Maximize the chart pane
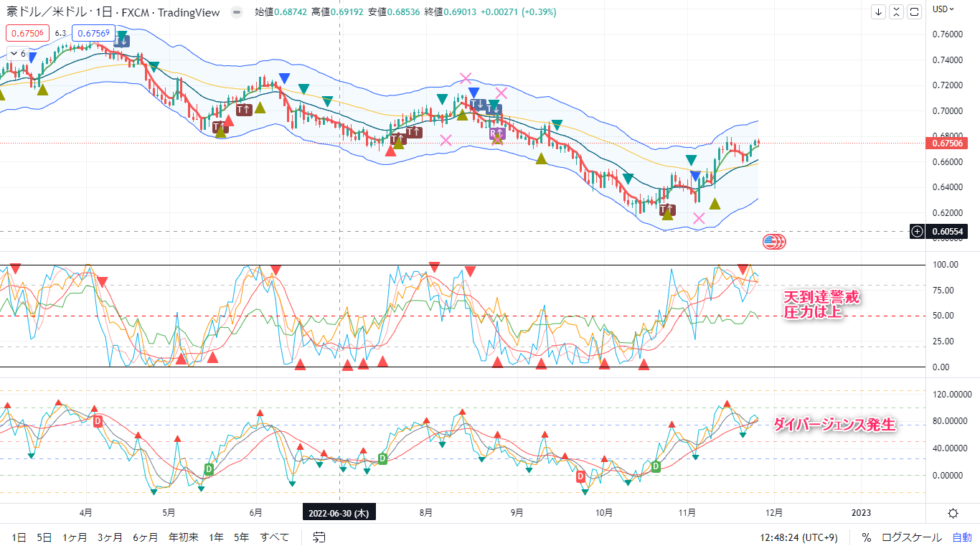980x551 pixels. 914,11
